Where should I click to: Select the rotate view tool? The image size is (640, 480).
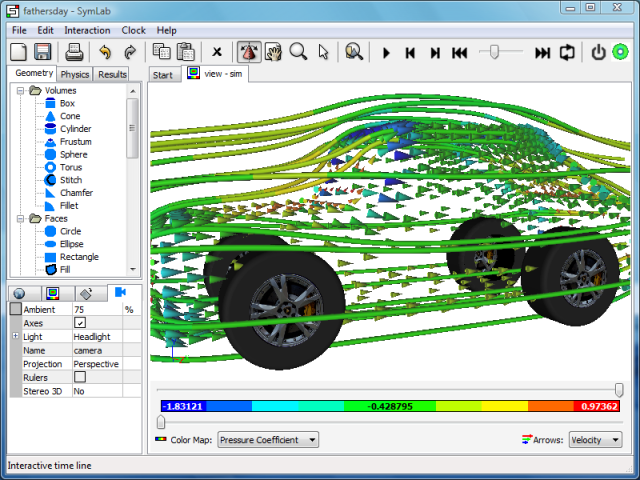point(249,52)
